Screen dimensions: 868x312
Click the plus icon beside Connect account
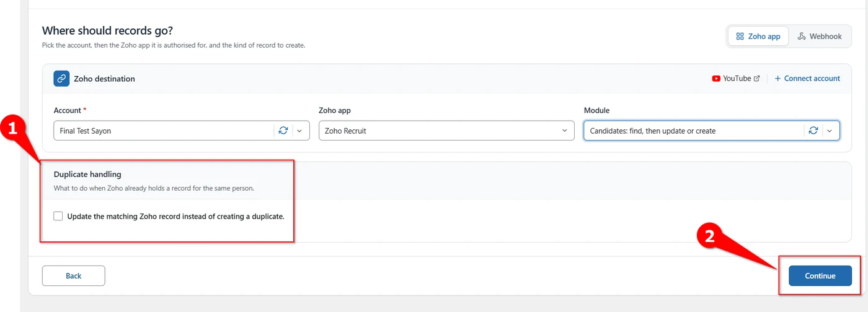pos(777,79)
